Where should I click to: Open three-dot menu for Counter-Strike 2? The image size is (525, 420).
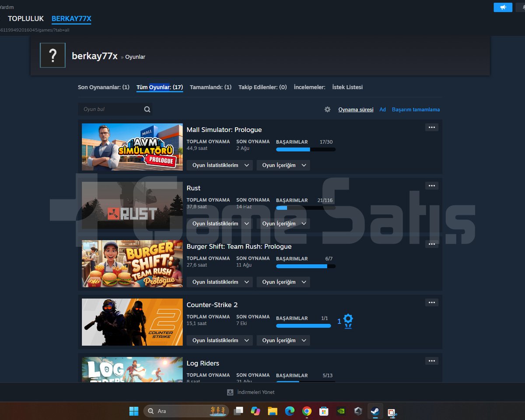pyautogui.click(x=431, y=303)
